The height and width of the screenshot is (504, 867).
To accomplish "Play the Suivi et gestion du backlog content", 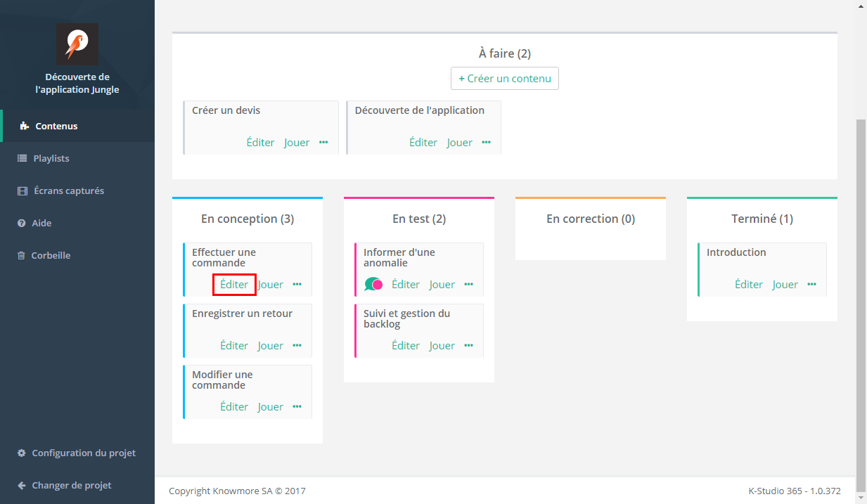I will coord(442,346).
